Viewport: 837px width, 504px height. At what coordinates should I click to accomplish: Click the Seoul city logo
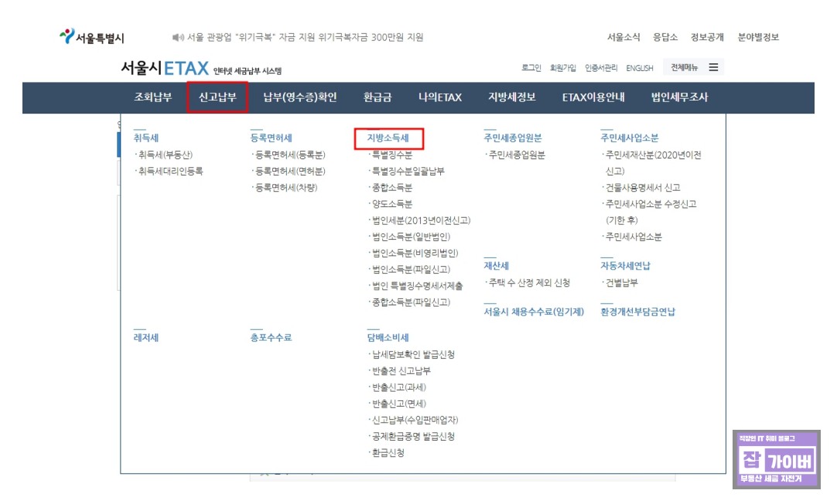coord(91,37)
